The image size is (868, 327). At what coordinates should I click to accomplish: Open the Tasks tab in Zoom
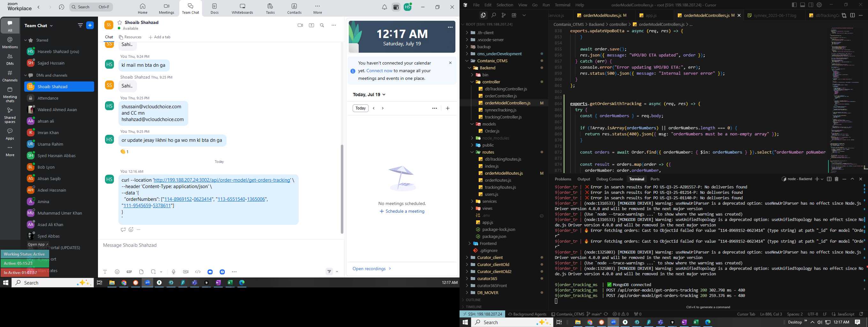click(x=270, y=9)
